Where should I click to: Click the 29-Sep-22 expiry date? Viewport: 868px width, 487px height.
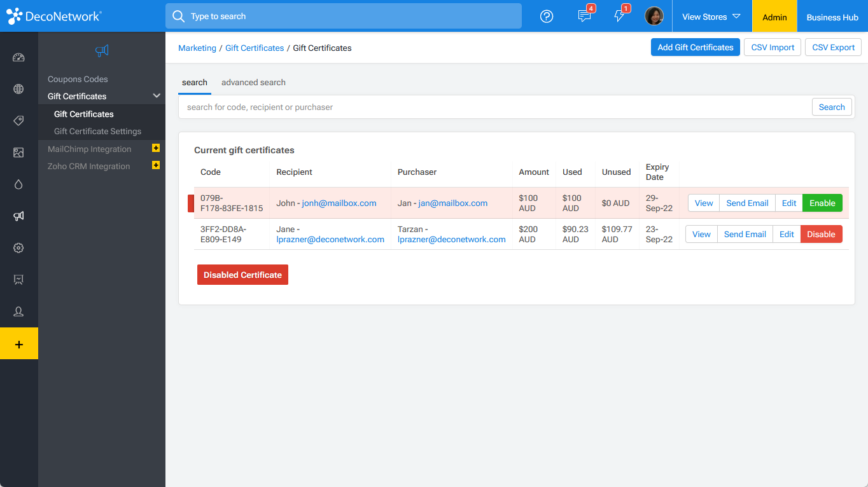659,203
